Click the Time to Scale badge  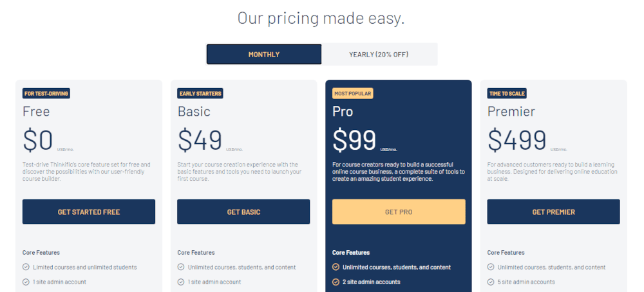click(x=507, y=93)
